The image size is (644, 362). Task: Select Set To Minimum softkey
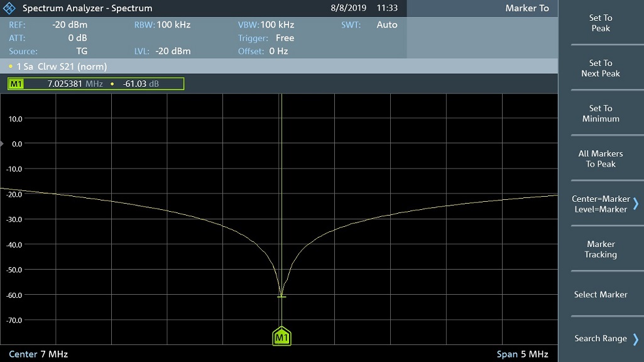(601, 113)
